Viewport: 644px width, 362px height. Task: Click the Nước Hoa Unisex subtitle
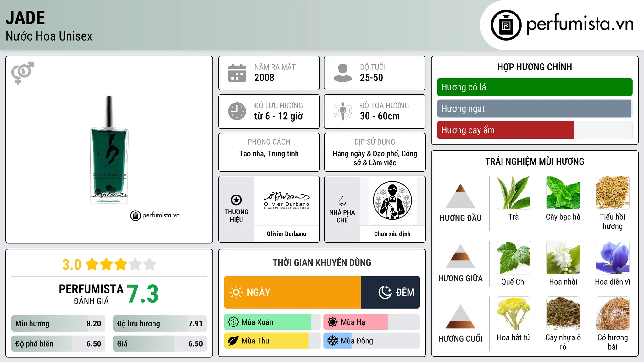click(49, 36)
